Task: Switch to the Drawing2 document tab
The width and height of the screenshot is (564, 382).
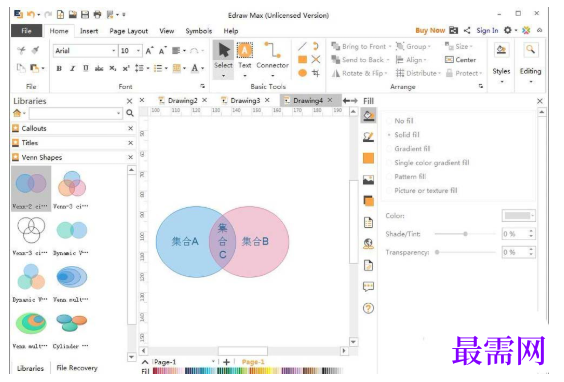Action: tap(182, 101)
